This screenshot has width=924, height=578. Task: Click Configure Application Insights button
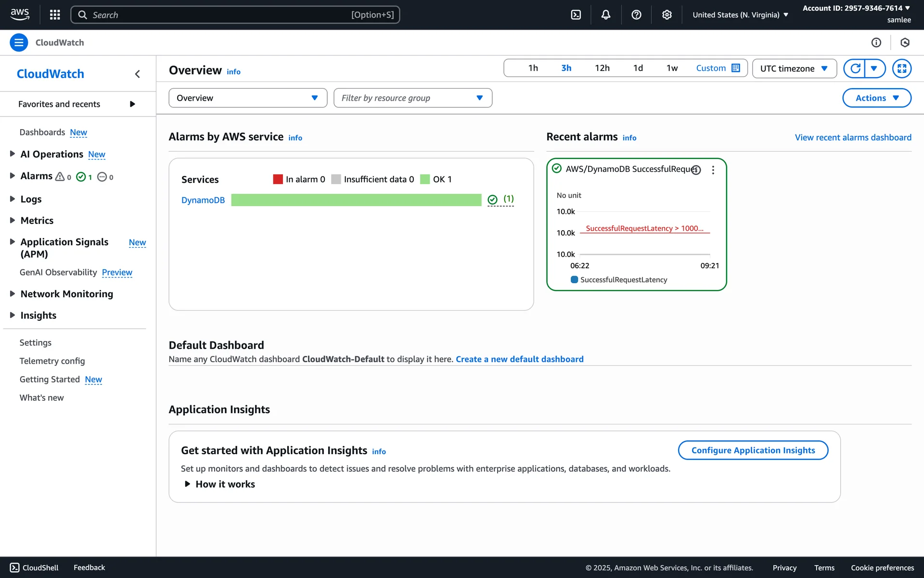click(x=753, y=450)
